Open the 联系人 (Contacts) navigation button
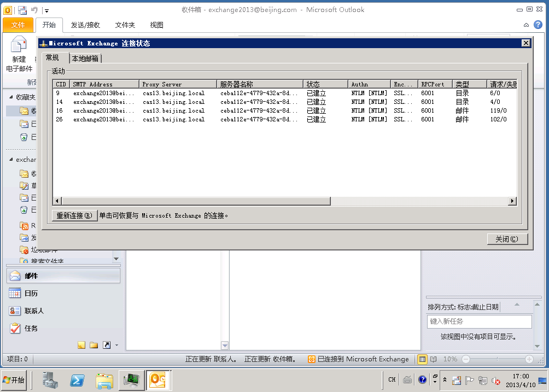The width and height of the screenshot is (549, 392). (63, 311)
